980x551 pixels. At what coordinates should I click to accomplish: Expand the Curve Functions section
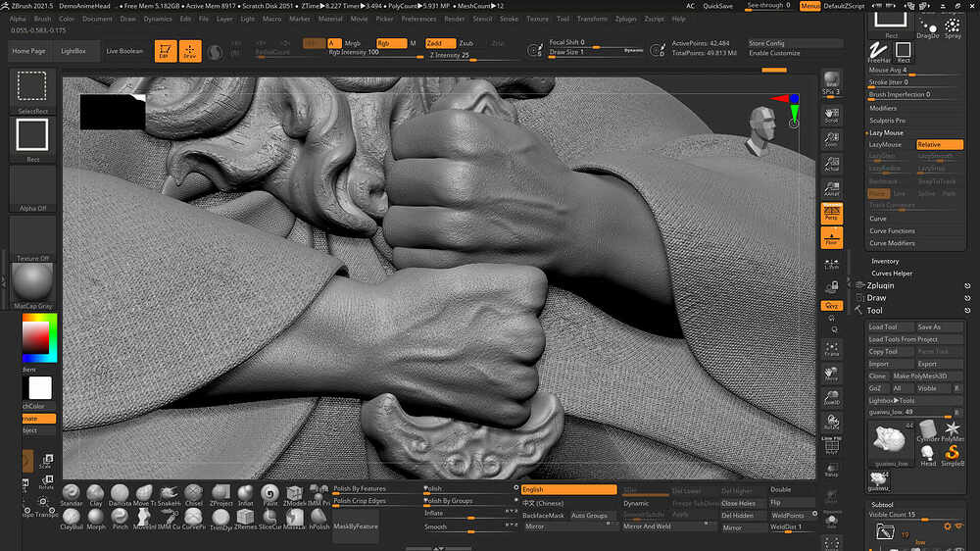[x=892, y=231]
